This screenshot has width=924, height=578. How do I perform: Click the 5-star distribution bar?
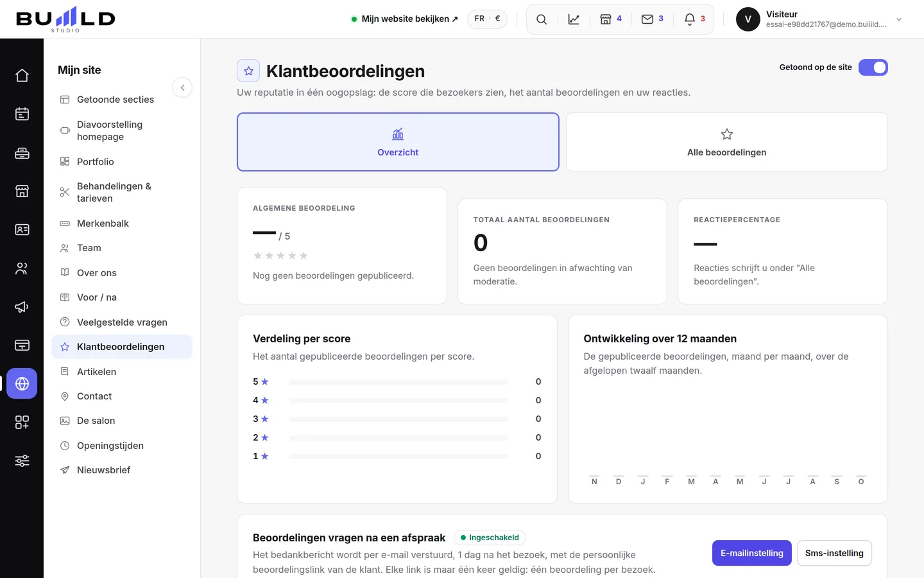[398, 382]
